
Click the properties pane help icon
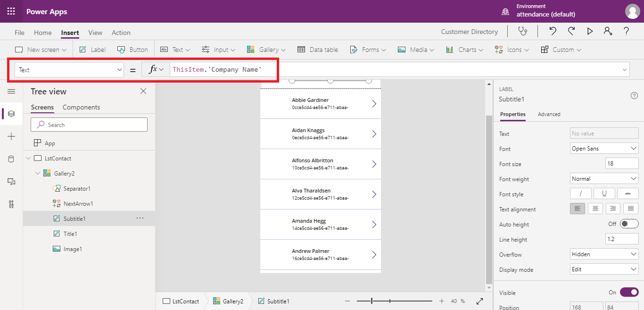634,95
